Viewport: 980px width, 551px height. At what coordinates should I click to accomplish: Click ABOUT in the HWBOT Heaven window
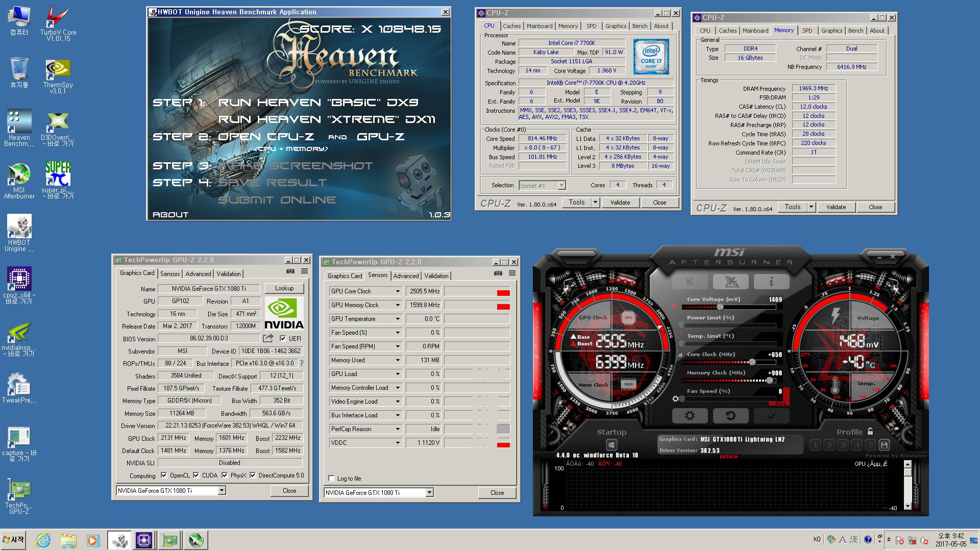coord(170,215)
